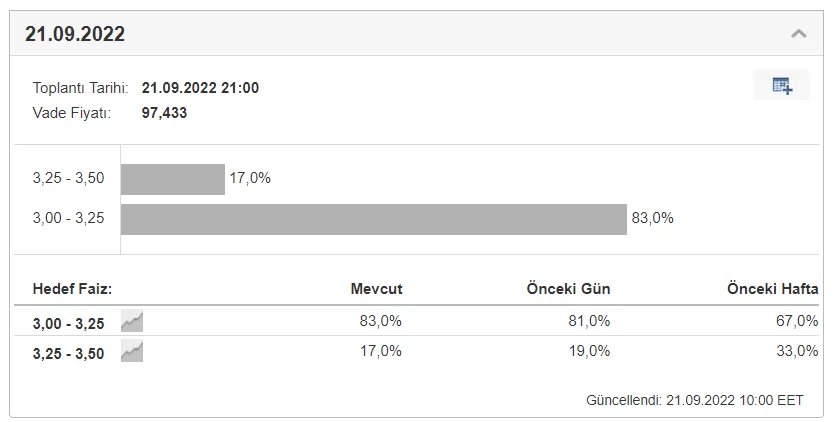Click the 33,0% Önceki Hafta cell

point(798,351)
